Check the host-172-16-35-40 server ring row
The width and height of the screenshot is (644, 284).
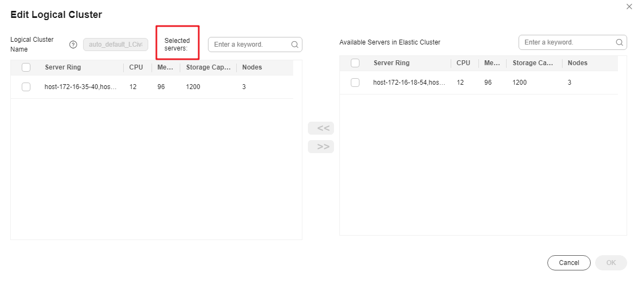pos(26,87)
